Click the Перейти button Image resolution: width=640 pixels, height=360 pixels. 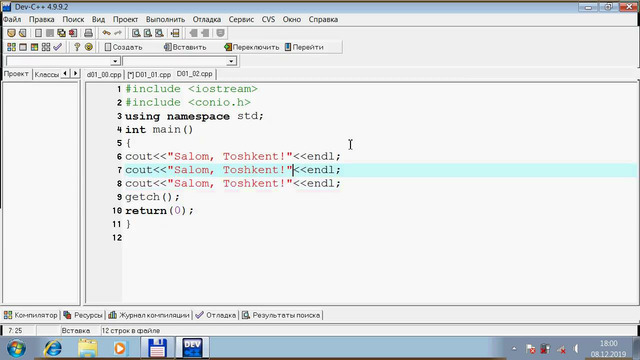tap(304, 47)
